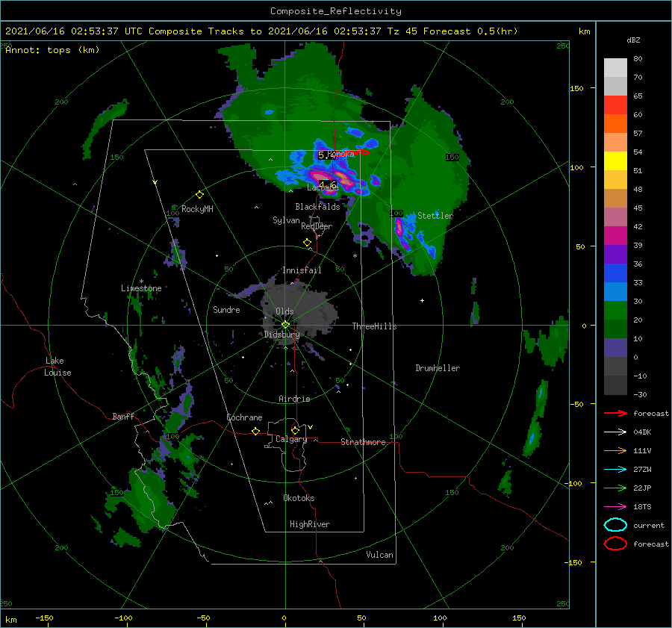672x628 pixels.
Task: Select the yellow diamond marker above Calgary label
Action: point(295,430)
